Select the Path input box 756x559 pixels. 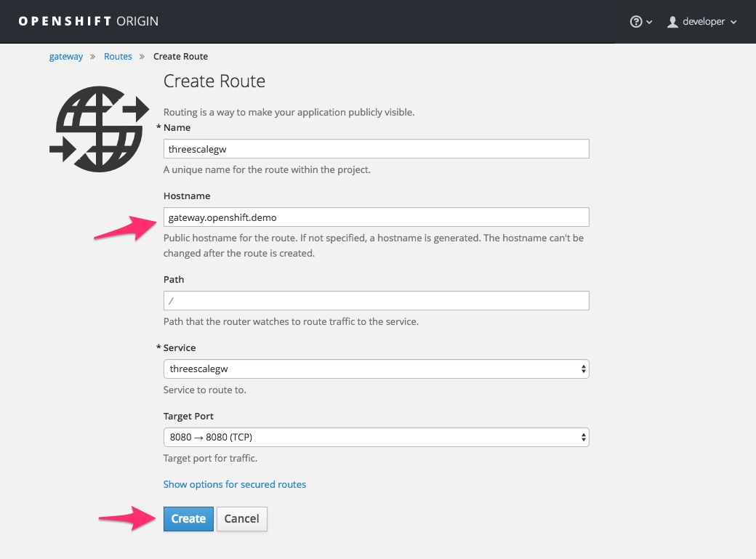(376, 301)
